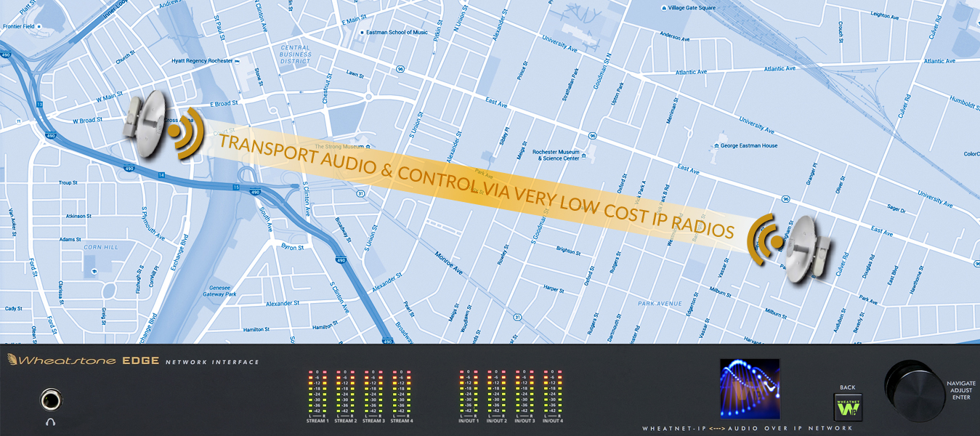Click the Corn Hill map marker icon
The width and height of the screenshot is (980, 436).
click(x=93, y=271)
